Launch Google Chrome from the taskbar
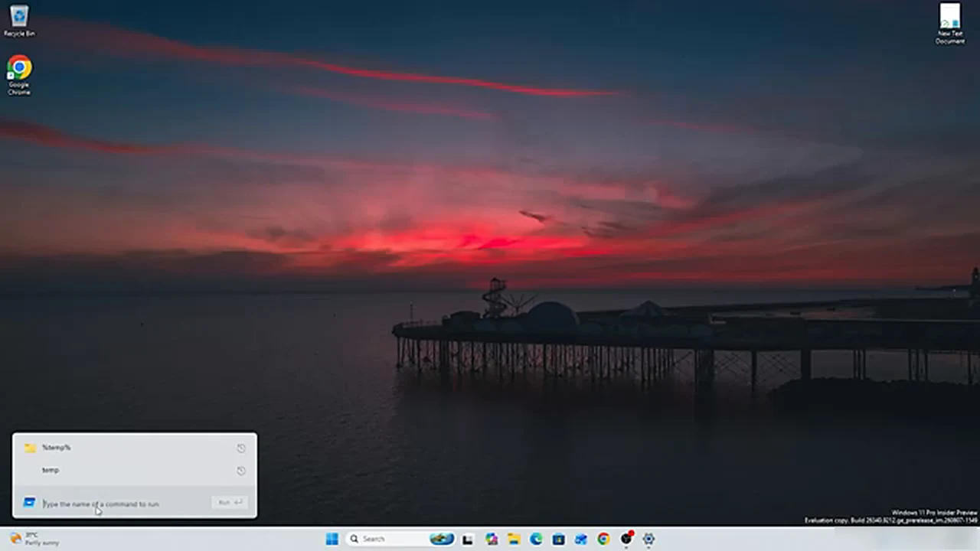 pos(603,539)
